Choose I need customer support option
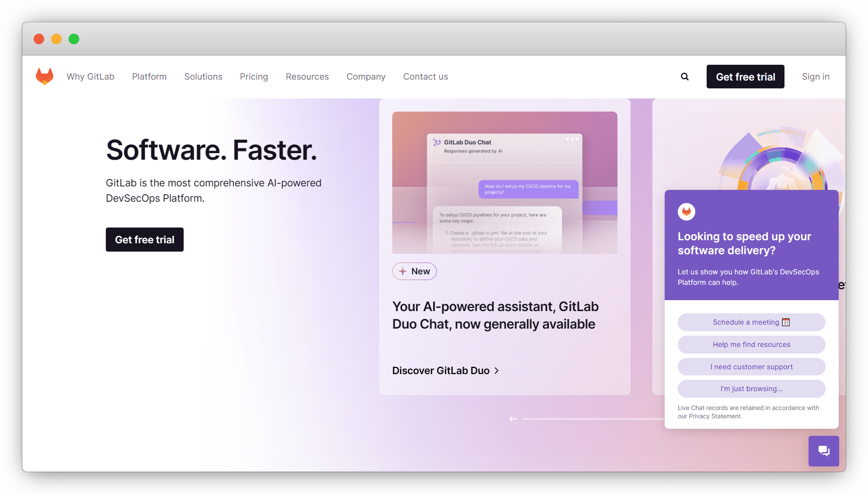 [x=751, y=367]
